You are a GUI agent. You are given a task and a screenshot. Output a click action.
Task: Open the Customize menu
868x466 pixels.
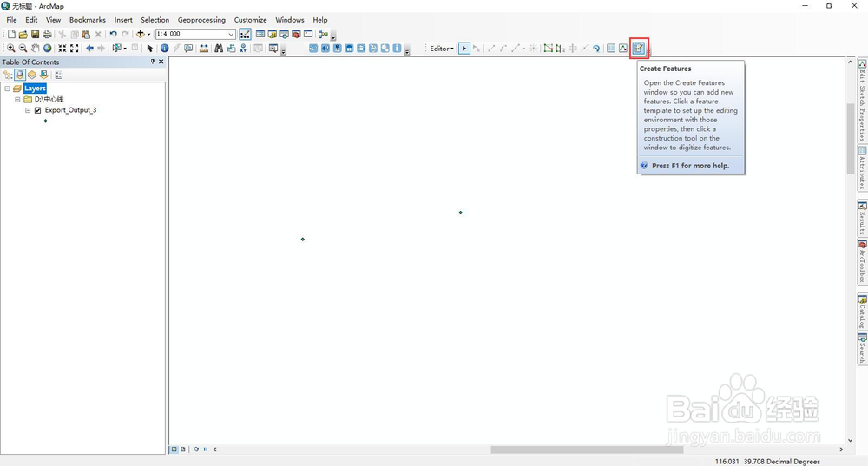(x=250, y=20)
